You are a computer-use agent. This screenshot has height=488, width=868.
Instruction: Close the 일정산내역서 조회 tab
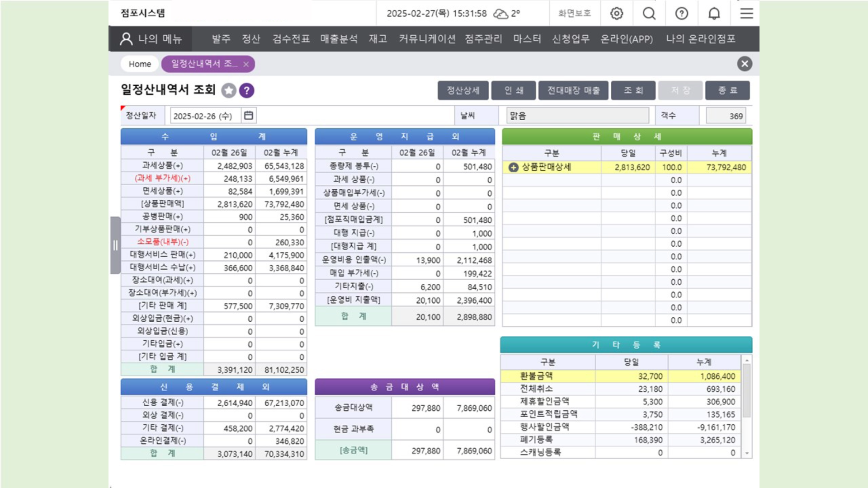pyautogui.click(x=246, y=65)
